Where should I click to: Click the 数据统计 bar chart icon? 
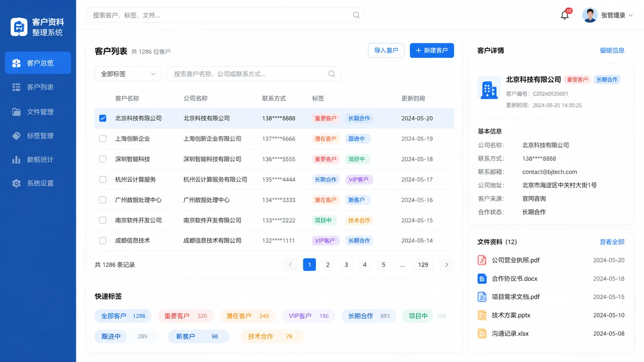[16, 160]
